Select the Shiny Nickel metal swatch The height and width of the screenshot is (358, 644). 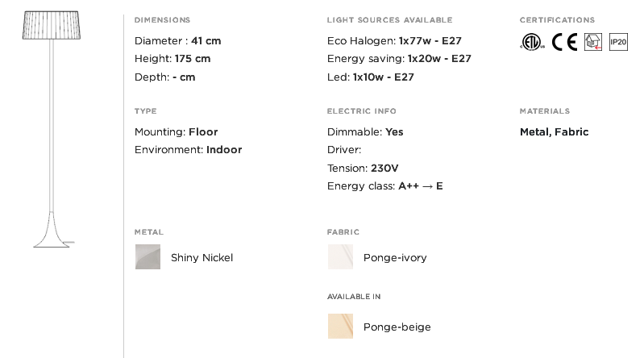(x=147, y=257)
